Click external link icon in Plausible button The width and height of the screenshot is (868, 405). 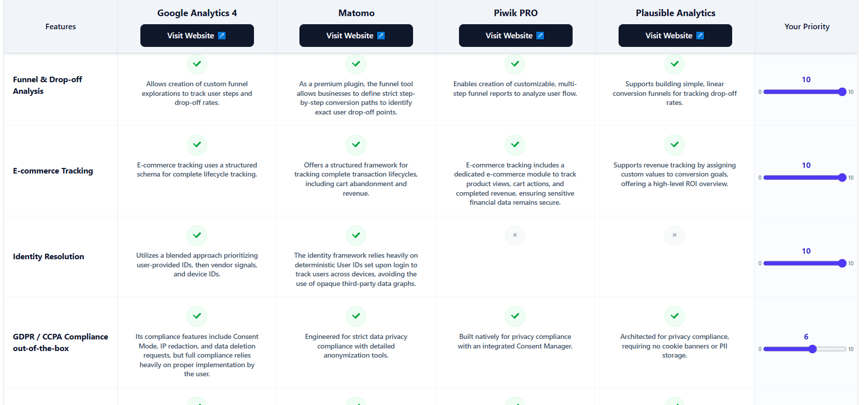tap(700, 36)
